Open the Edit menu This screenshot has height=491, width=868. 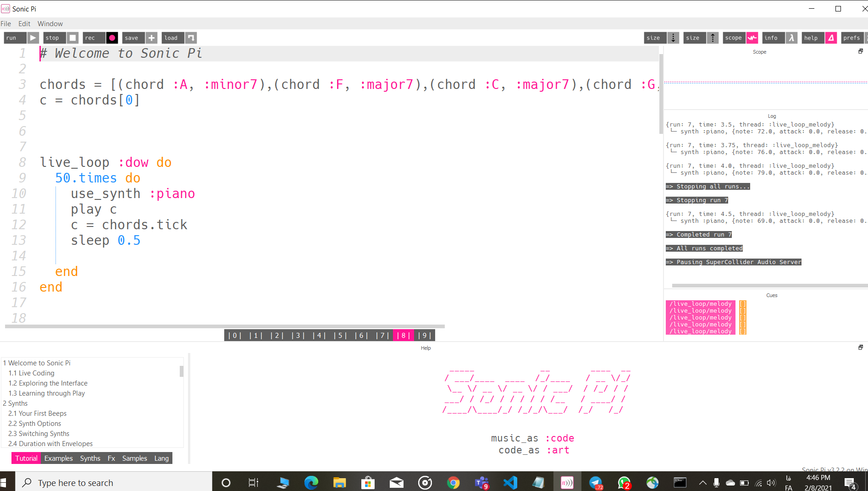(x=24, y=24)
